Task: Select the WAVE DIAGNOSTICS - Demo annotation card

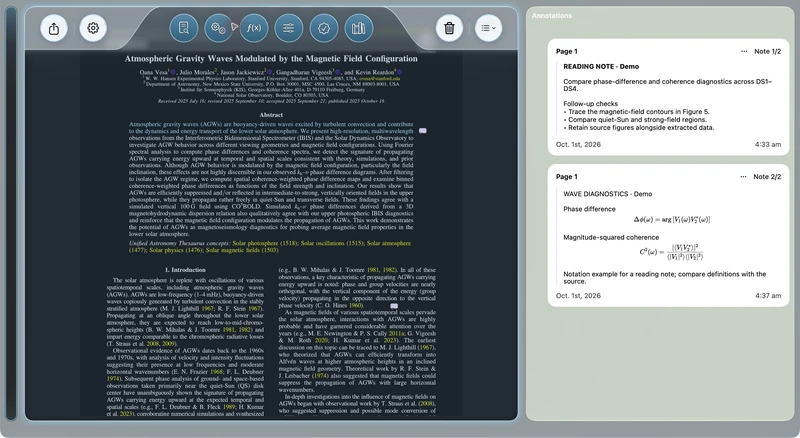Action: (668, 235)
